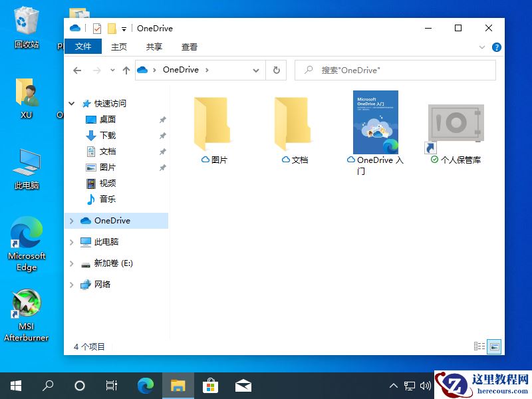Image resolution: width=532 pixels, height=399 pixels.
Task: Click inside the 搜索"OneDrive" search box
Action: pyautogui.click(x=395, y=70)
